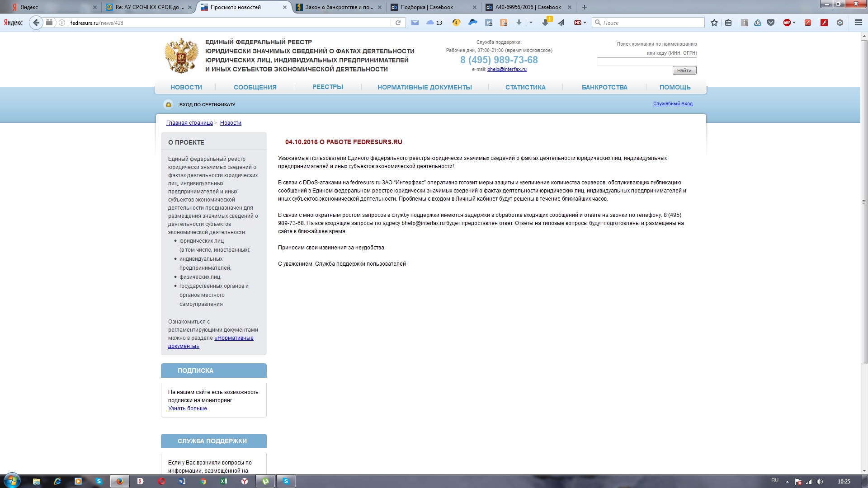The width and height of the screenshot is (868, 488).
Task: Click the bookmark star icon
Action: tap(714, 23)
